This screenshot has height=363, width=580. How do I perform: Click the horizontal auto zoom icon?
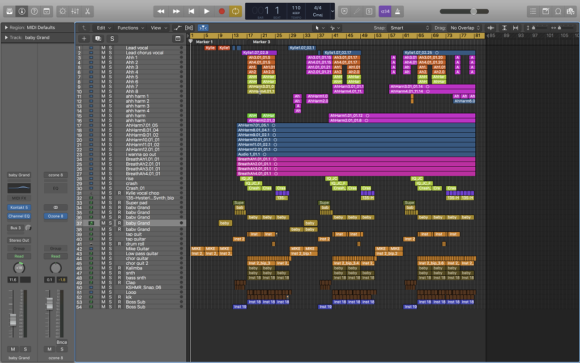516,28
